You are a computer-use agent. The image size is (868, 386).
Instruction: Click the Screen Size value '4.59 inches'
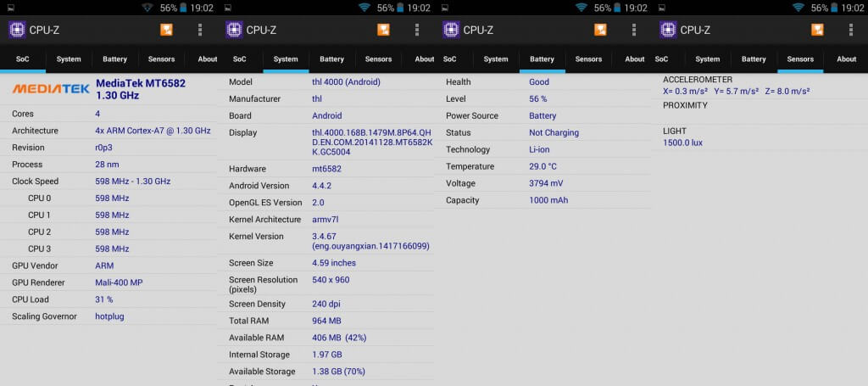[x=334, y=263]
